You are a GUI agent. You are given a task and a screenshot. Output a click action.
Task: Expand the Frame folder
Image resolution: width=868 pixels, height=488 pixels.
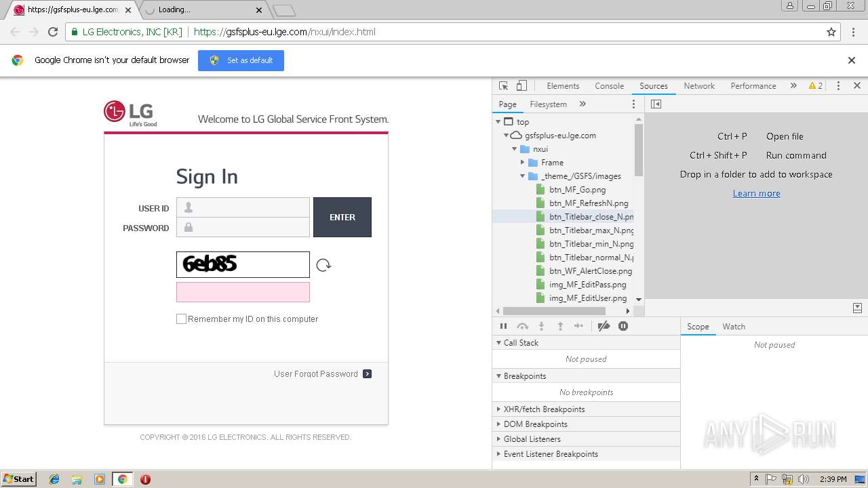point(522,163)
